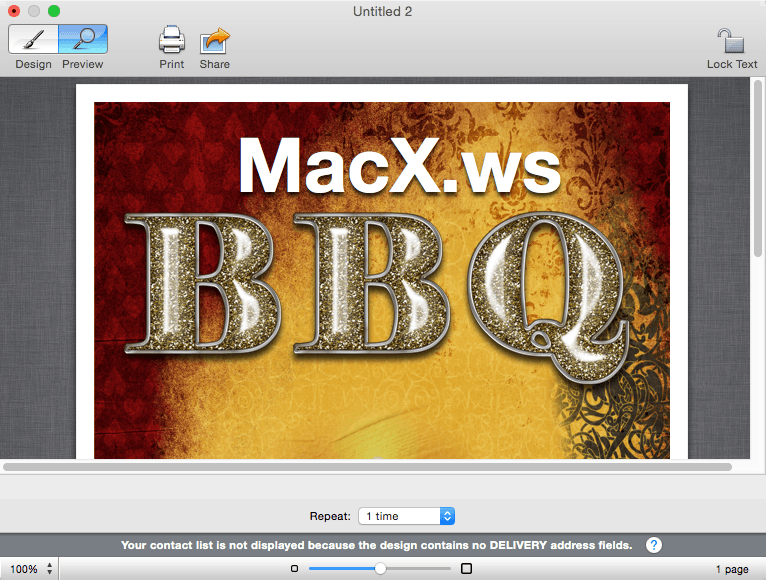Click the Print printer icon

(172, 39)
